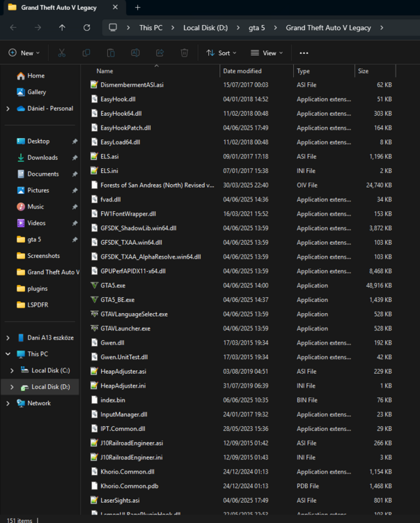The height and width of the screenshot is (523, 420).
Task: Select the GTA5.exe application icon
Action: pos(95,285)
